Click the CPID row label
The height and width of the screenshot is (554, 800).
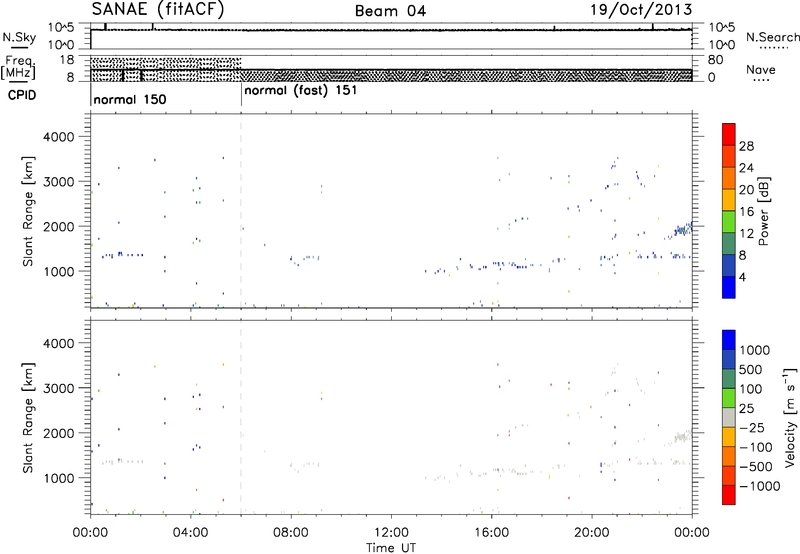click(x=22, y=95)
